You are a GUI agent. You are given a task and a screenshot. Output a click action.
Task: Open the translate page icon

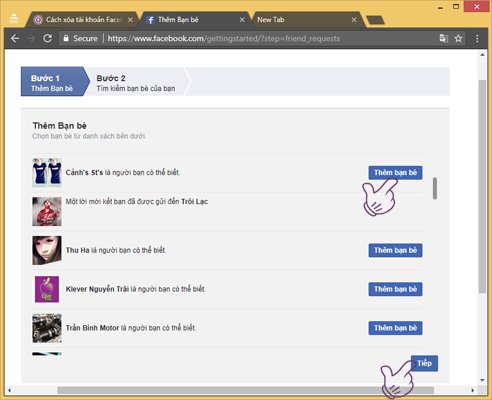[x=443, y=38]
